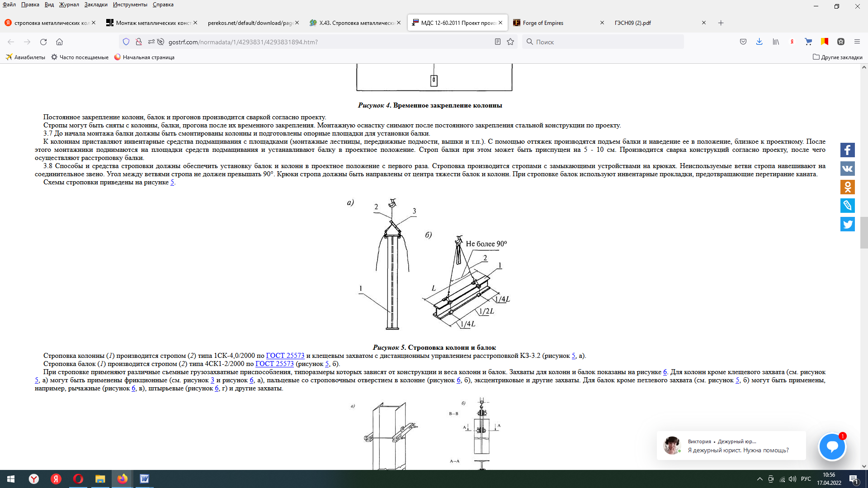The height and width of the screenshot is (488, 868).
Task: Open tracking protection shield info
Action: point(126,42)
